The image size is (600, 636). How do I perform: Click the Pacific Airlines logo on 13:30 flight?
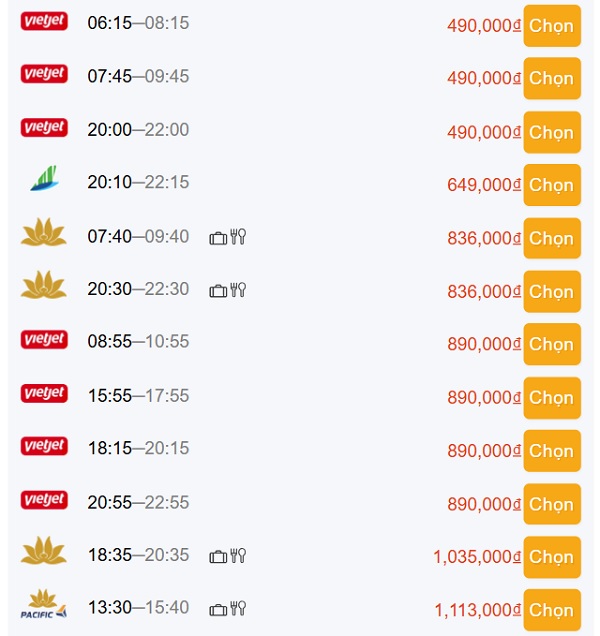point(44,606)
